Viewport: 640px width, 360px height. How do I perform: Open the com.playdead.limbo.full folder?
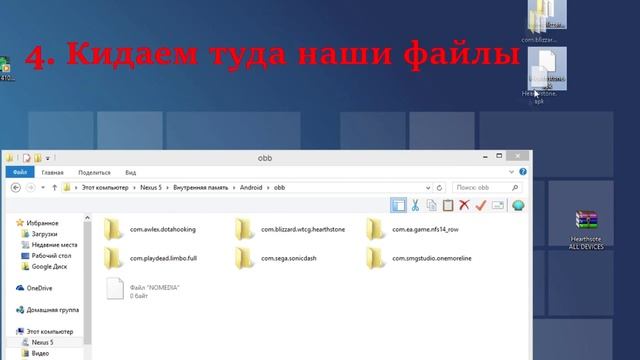151,258
